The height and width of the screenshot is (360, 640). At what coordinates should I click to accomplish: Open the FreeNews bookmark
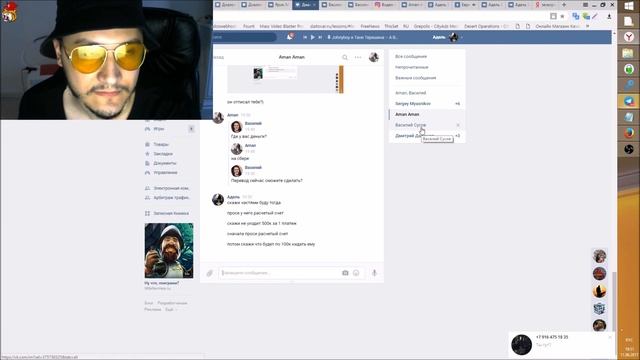click(x=370, y=26)
